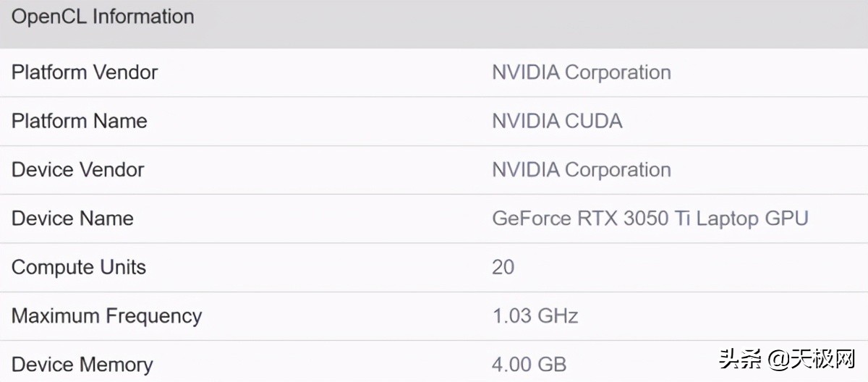Click the 1.03 GHz frequency value
The height and width of the screenshot is (382, 868).
point(535,316)
